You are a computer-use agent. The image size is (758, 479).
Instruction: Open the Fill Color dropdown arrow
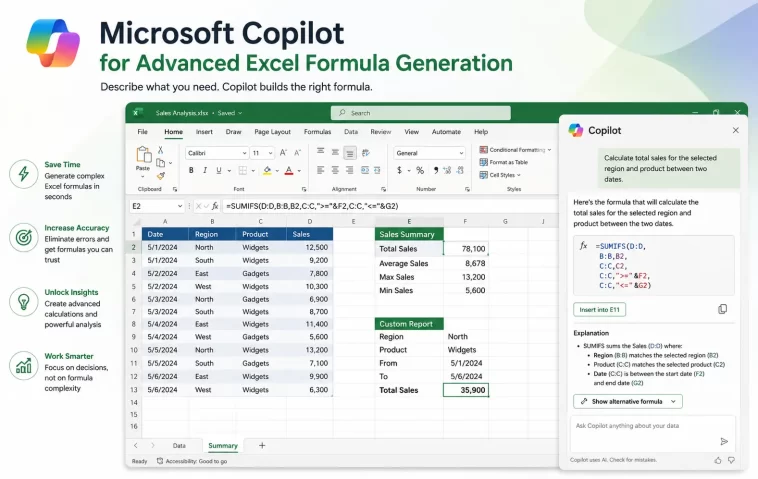(x=277, y=171)
